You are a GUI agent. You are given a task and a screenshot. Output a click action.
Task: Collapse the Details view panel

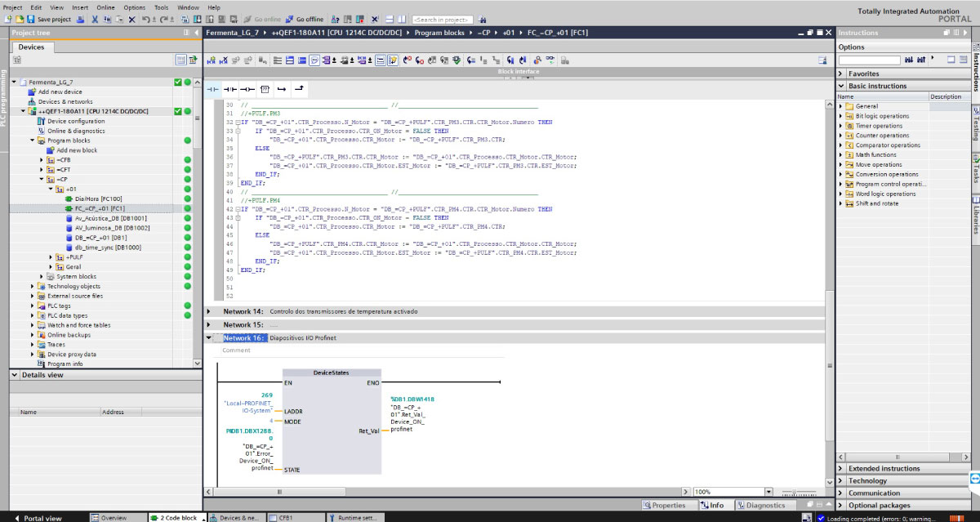tap(14, 375)
